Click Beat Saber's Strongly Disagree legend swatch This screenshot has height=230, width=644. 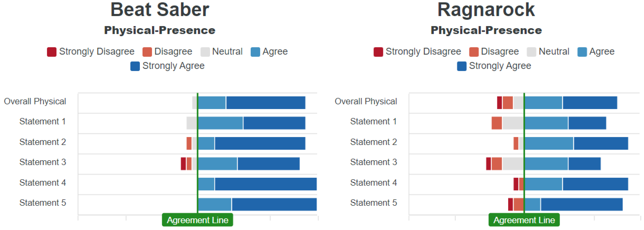52,52
